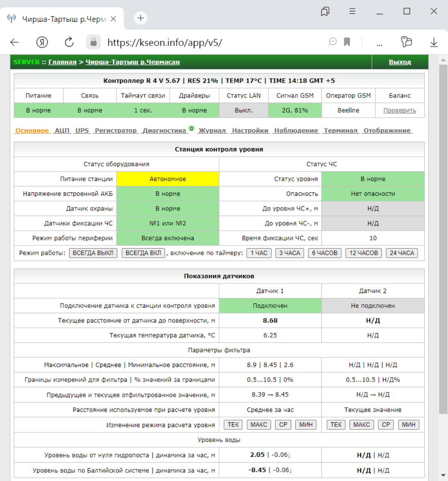
Task: Click СР button for Датчик 2
Action: click(x=386, y=425)
